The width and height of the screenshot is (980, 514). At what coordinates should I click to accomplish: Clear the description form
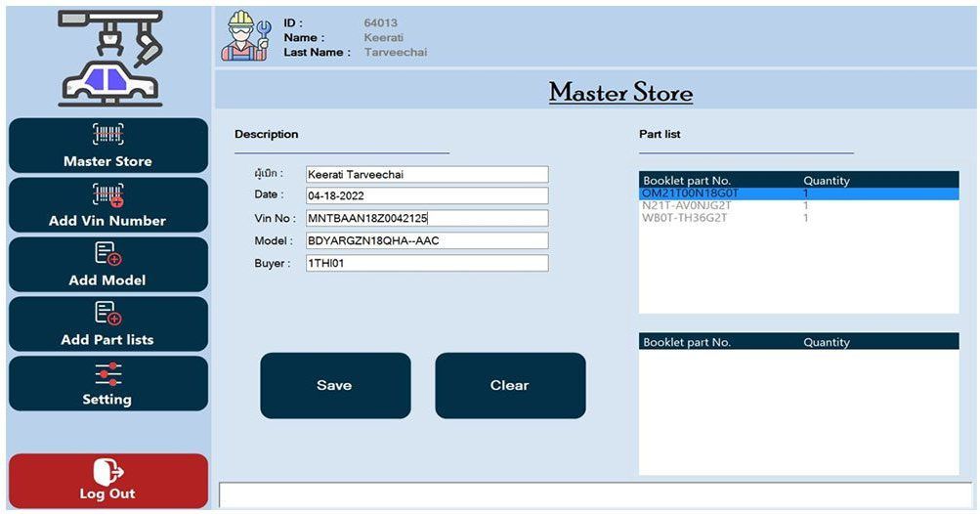[511, 385]
